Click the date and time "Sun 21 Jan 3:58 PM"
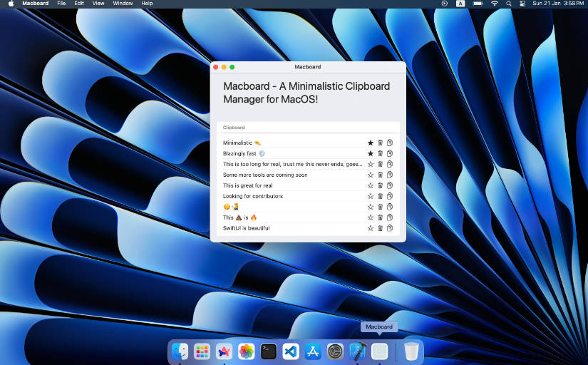588x365 pixels. click(558, 4)
